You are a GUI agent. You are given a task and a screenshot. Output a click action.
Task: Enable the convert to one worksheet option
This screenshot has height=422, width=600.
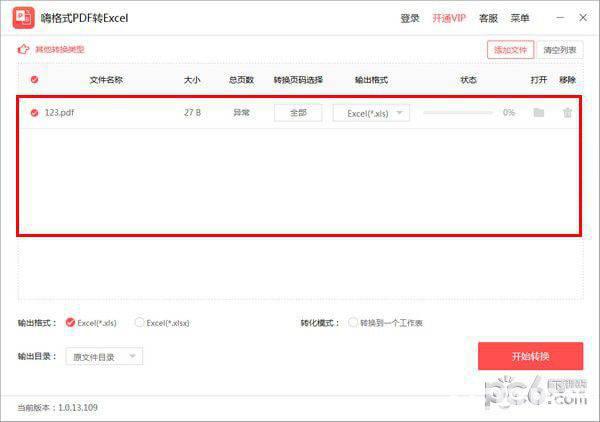(353, 322)
